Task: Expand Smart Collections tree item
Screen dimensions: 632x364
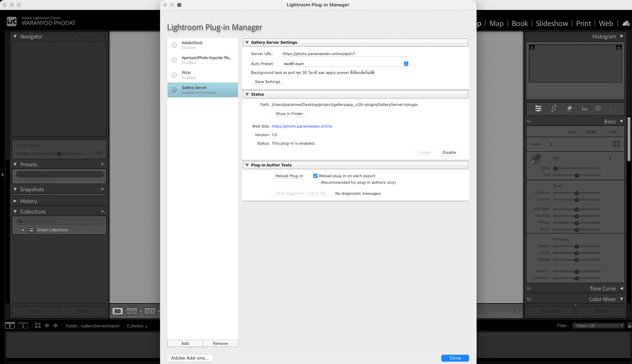Action: tap(23, 230)
